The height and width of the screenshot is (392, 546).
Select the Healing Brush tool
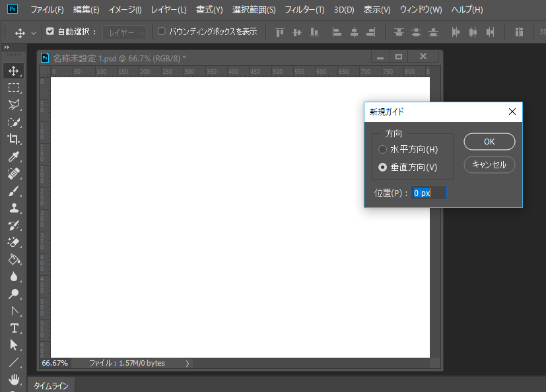click(x=14, y=174)
